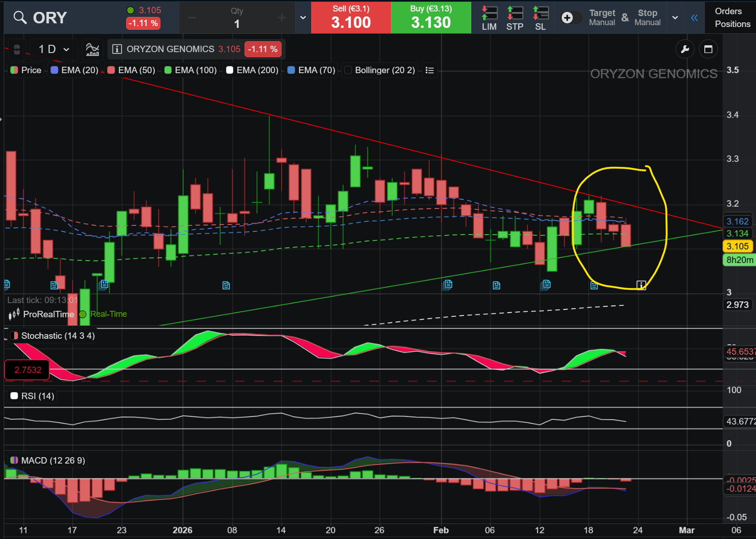The image size is (756, 539).
Task: Click the 3.162 EMA price label
Action: click(x=738, y=221)
